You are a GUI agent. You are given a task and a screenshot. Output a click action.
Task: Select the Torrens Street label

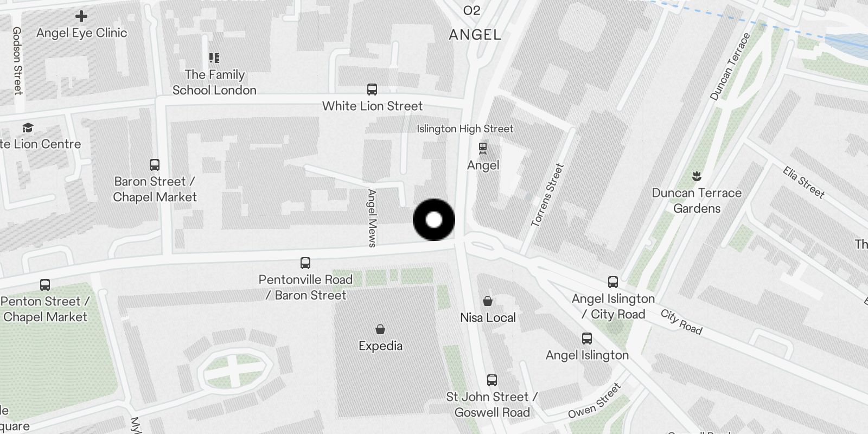[548, 195]
